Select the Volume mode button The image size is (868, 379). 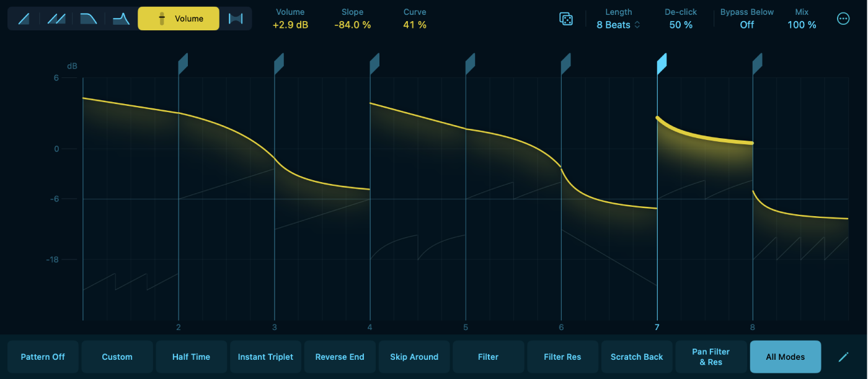point(179,19)
